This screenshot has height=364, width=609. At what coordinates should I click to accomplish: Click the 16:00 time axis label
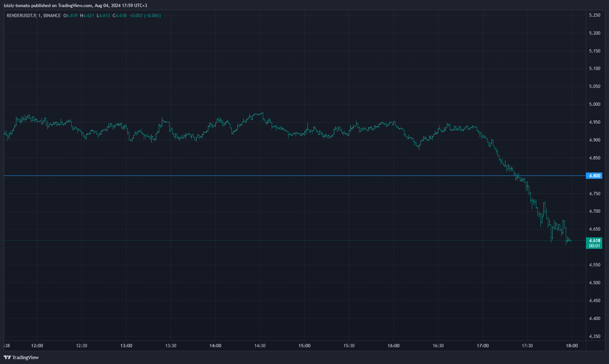[x=394, y=346]
